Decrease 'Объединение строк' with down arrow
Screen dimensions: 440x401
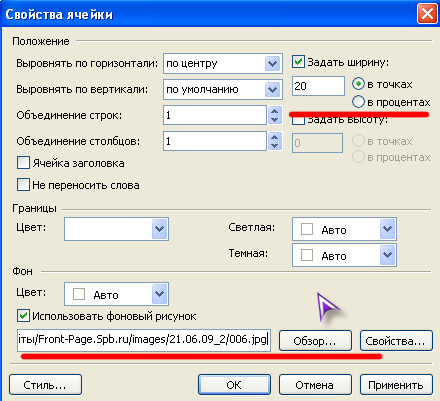point(275,119)
